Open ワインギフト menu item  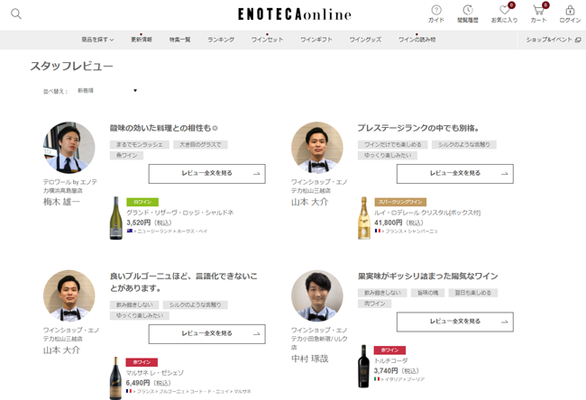point(316,39)
